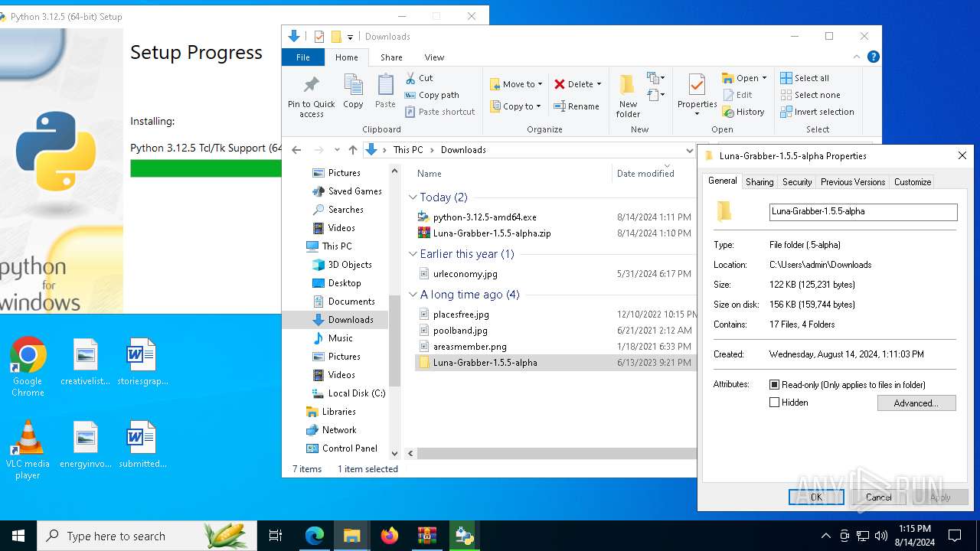
Task: Open the Sharing tab in Properties
Action: click(x=759, y=182)
